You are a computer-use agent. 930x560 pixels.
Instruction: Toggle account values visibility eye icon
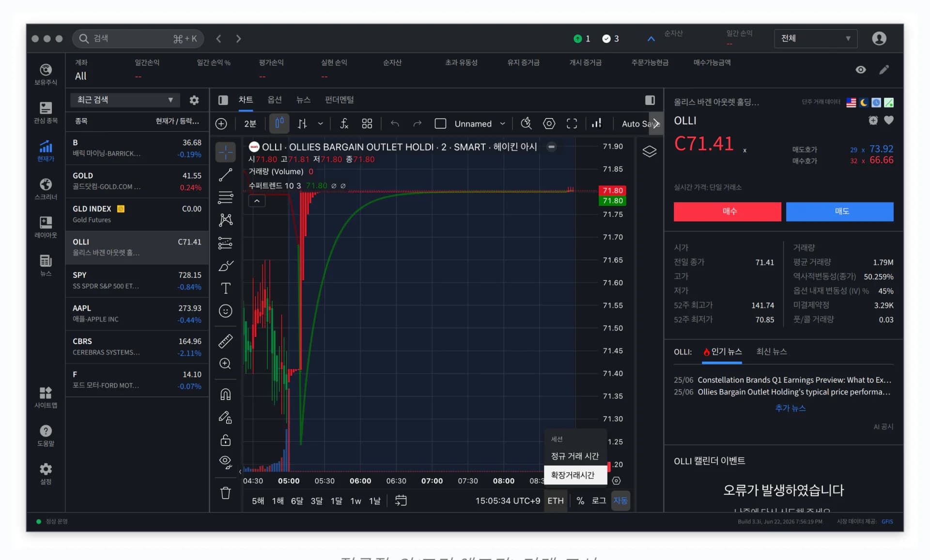coord(861,70)
